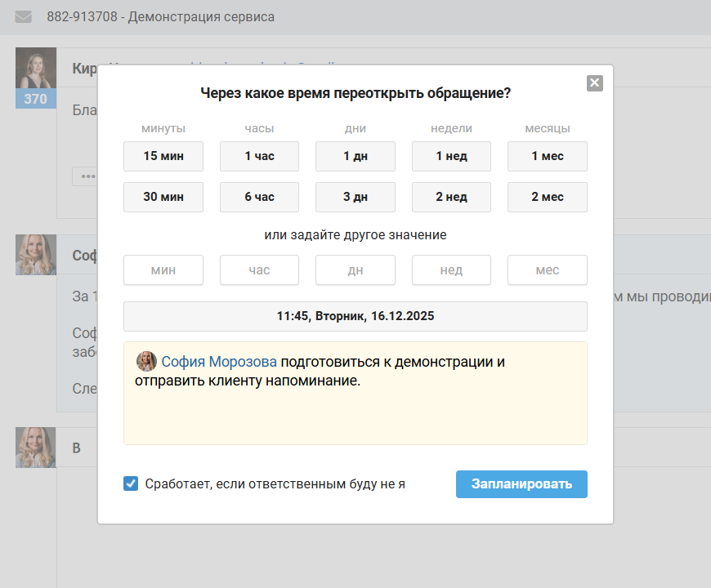Image resolution: width=711 pixels, height=588 pixels.
Task: Pick the 2 нед option
Action: (451, 197)
